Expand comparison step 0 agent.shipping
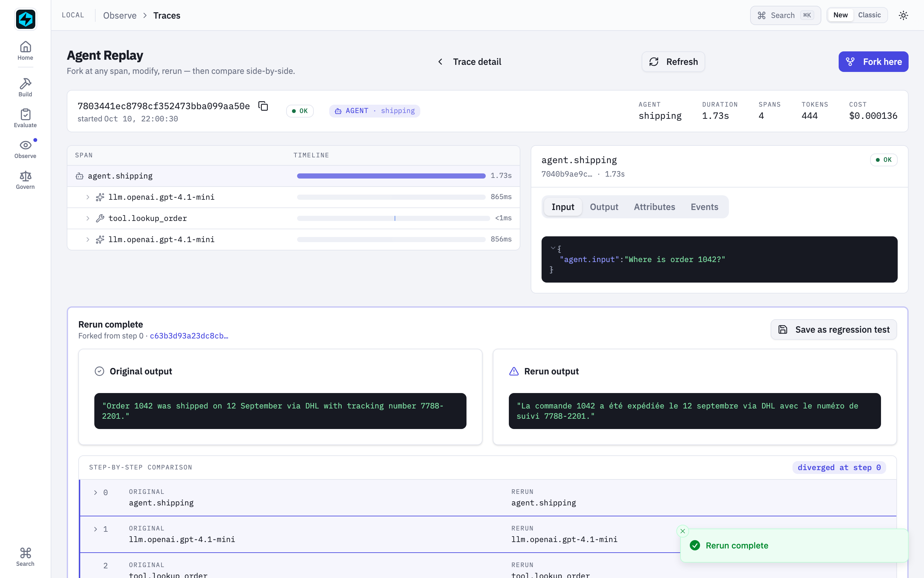924x578 pixels. (96, 492)
